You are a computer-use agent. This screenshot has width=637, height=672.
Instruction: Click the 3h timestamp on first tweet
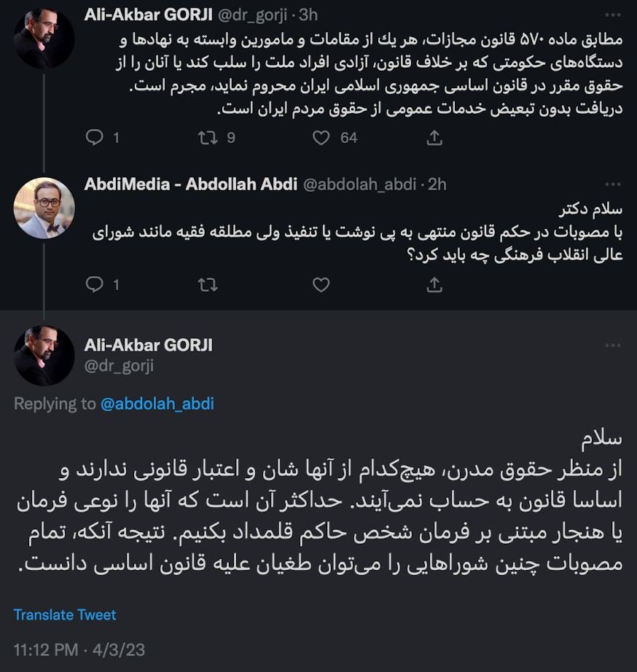pyautogui.click(x=308, y=15)
